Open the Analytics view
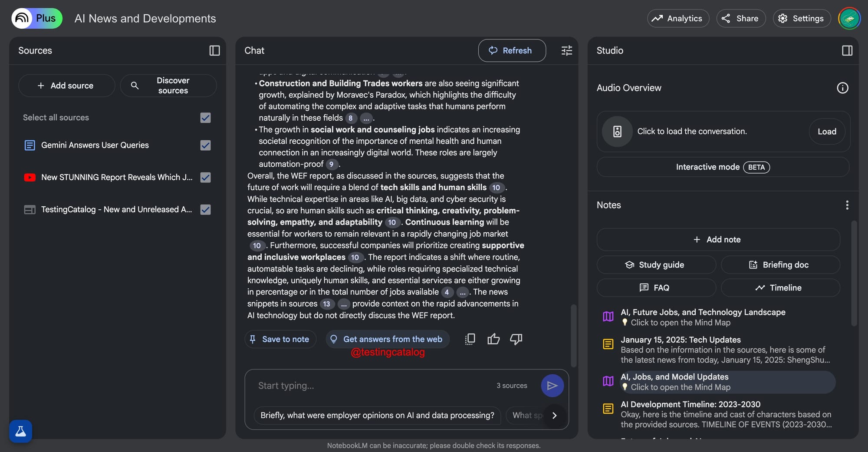This screenshot has width=868, height=452. pos(678,18)
